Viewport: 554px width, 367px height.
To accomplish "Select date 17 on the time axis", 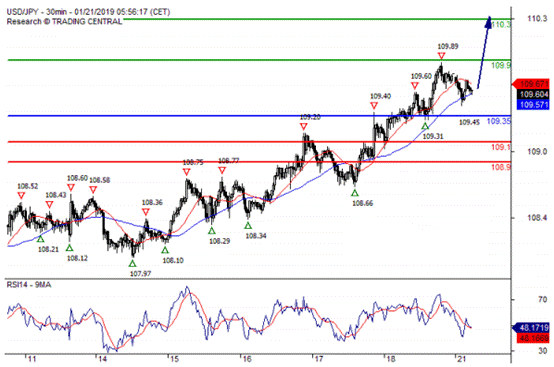I will click(x=319, y=359).
